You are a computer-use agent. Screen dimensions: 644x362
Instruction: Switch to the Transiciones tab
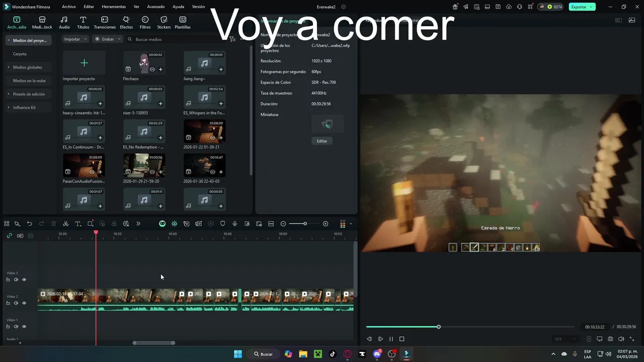(x=105, y=23)
